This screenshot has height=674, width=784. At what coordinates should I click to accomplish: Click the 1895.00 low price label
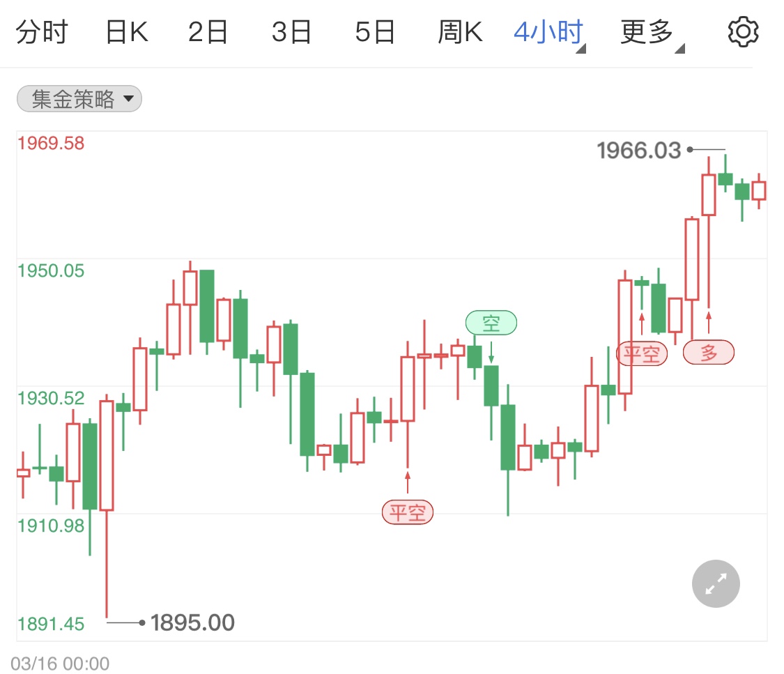192,622
